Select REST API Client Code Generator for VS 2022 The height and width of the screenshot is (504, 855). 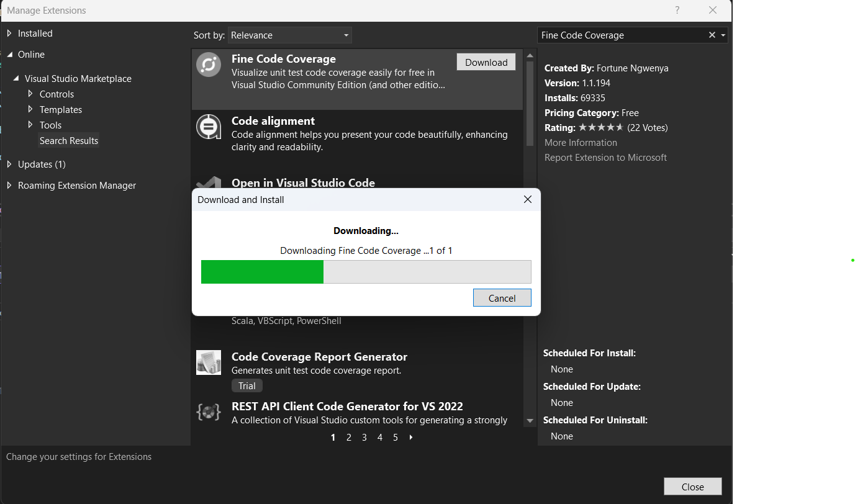tap(347, 407)
